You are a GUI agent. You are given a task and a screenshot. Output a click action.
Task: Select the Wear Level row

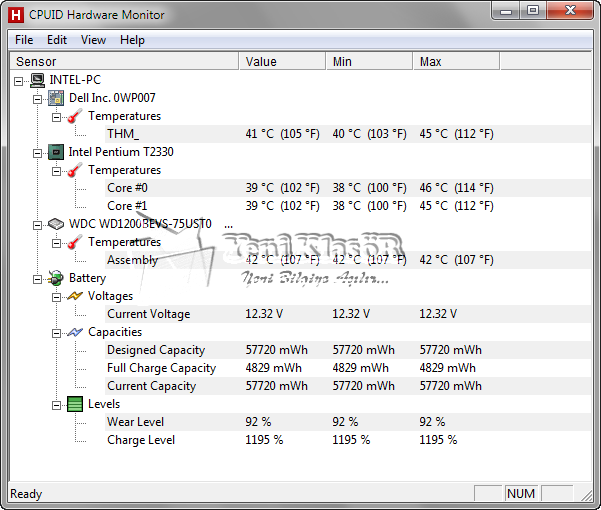[x=135, y=422]
